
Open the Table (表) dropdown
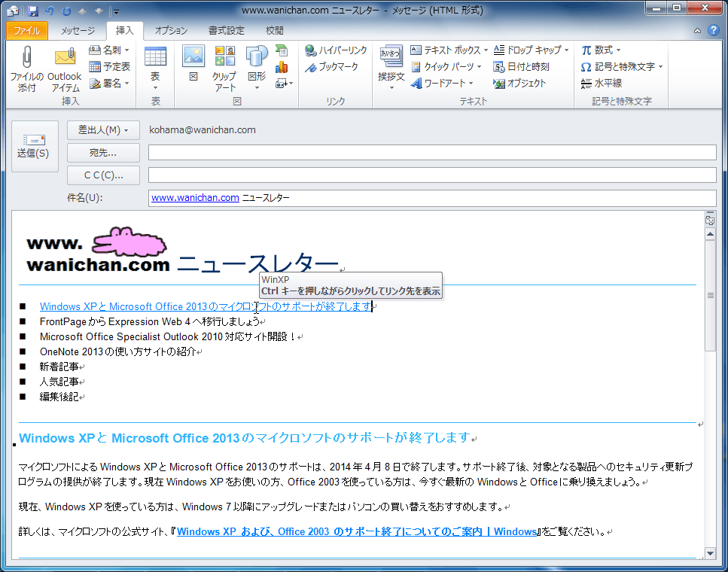pyautogui.click(x=156, y=68)
